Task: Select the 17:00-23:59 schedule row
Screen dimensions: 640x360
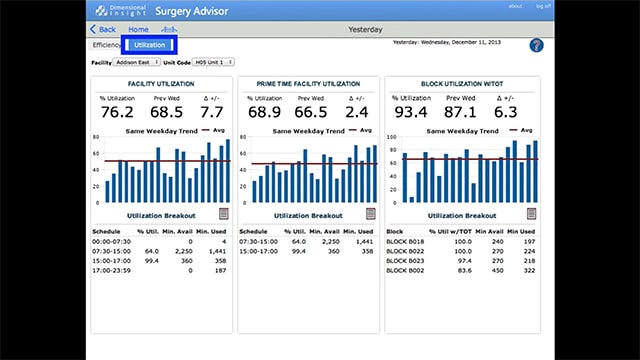Action: [x=160, y=271]
